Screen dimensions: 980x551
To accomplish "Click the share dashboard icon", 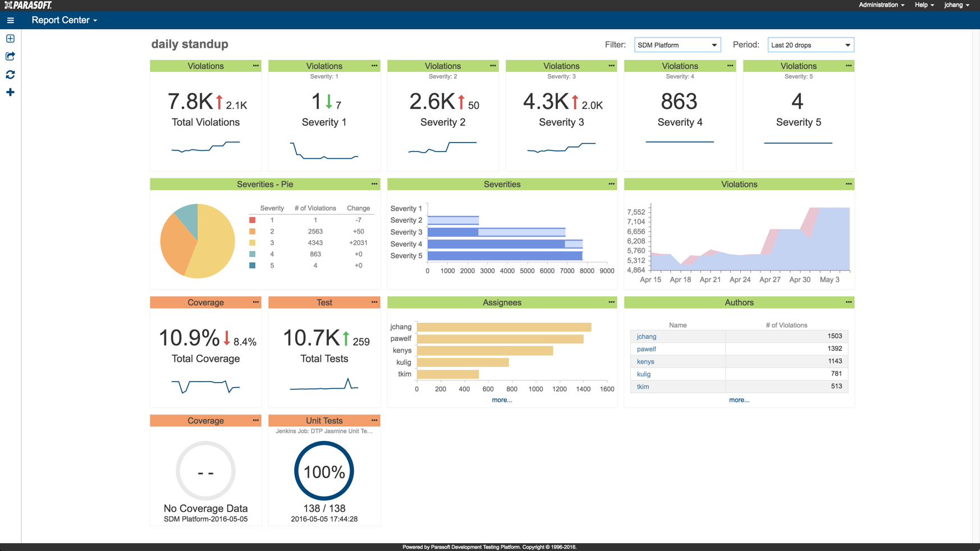I will pyautogui.click(x=10, y=56).
